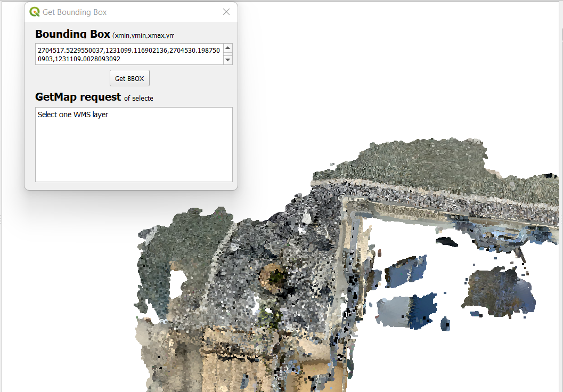Click the 'Bounding Box' heading text

72,34
